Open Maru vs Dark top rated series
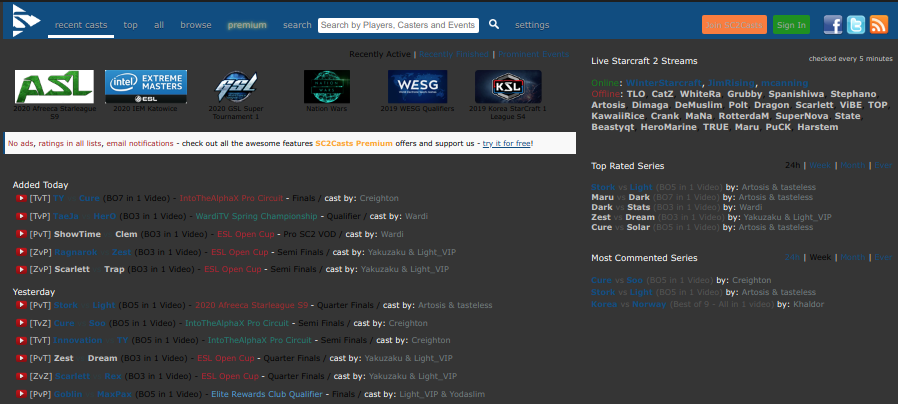This screenshot has width=898, height=404. (x=620, y=197)
